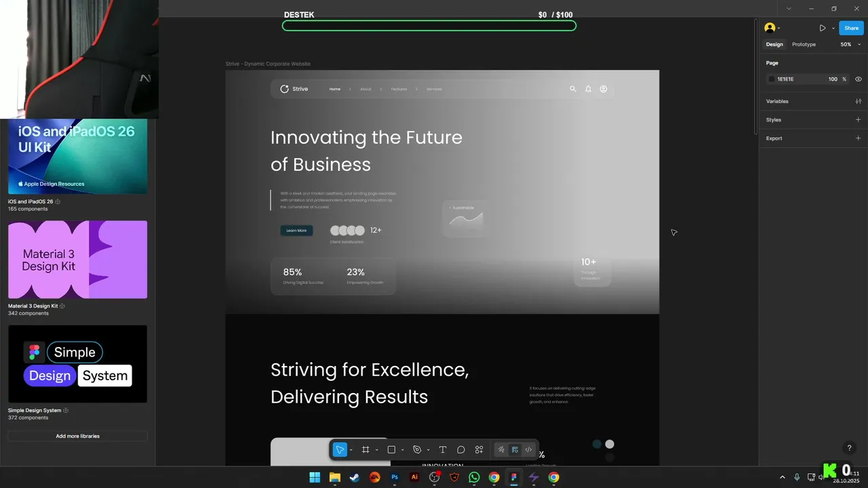Open OBS Studio from taskbar
868x488 pixels.
(x=435, y=477)
